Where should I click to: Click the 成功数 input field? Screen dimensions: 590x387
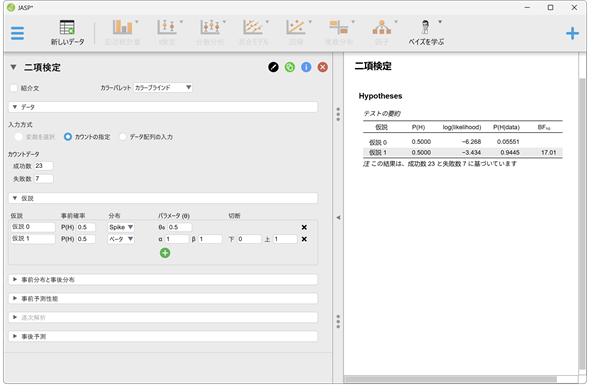(x=44, y=166)
